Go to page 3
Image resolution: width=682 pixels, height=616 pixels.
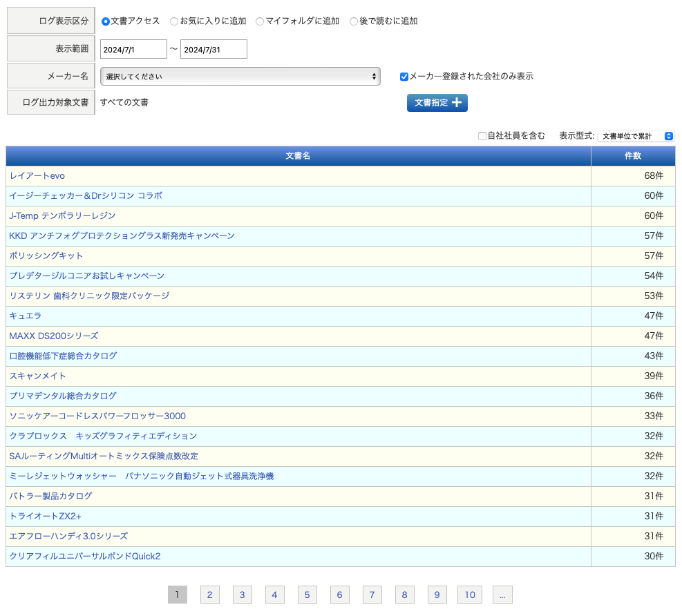243,595
